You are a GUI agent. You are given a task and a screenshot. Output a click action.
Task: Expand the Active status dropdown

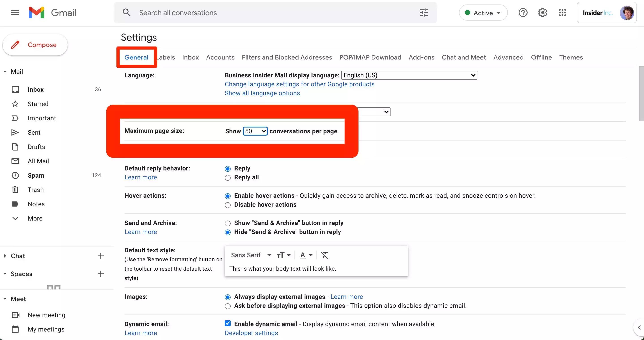tap(483, 13)
